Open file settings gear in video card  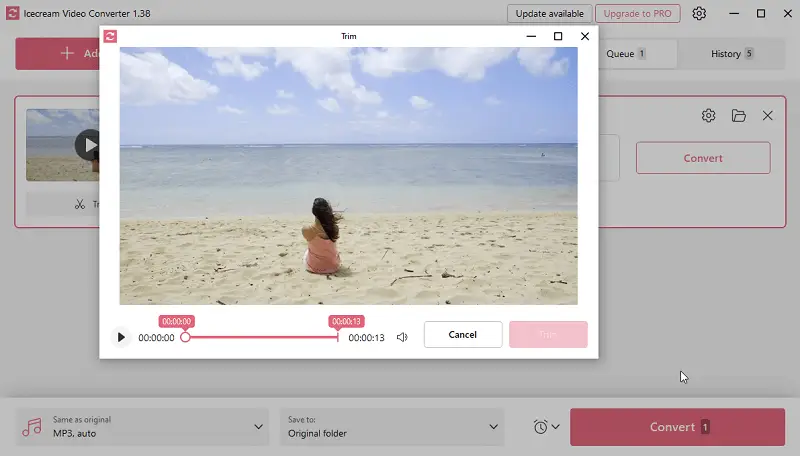(708, 116)
